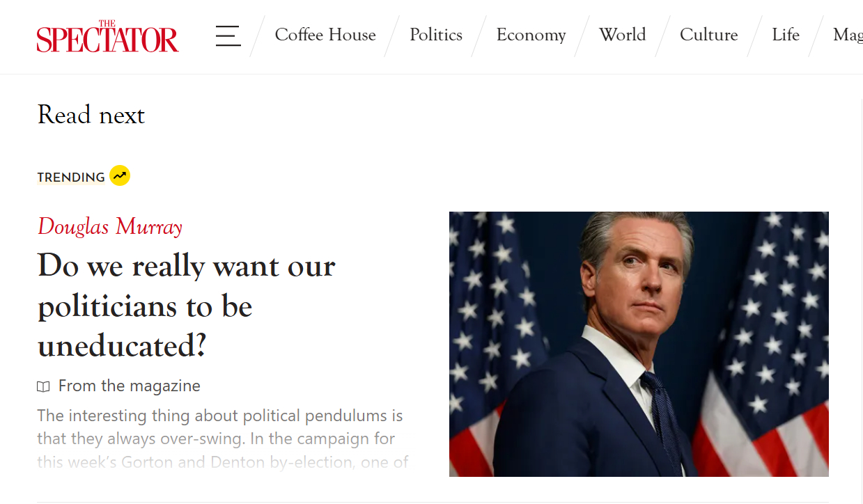Click the TRENDING label text
The image size is (863, 504).
coord(71,178)
